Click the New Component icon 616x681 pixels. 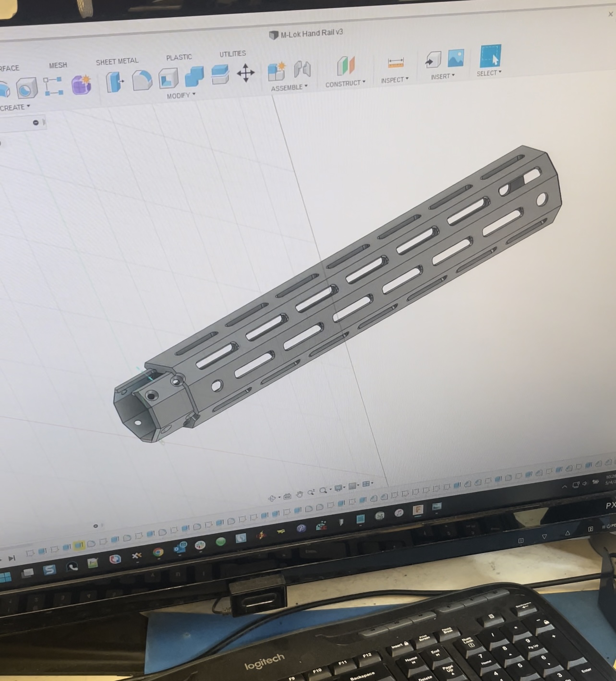point(276,71)
